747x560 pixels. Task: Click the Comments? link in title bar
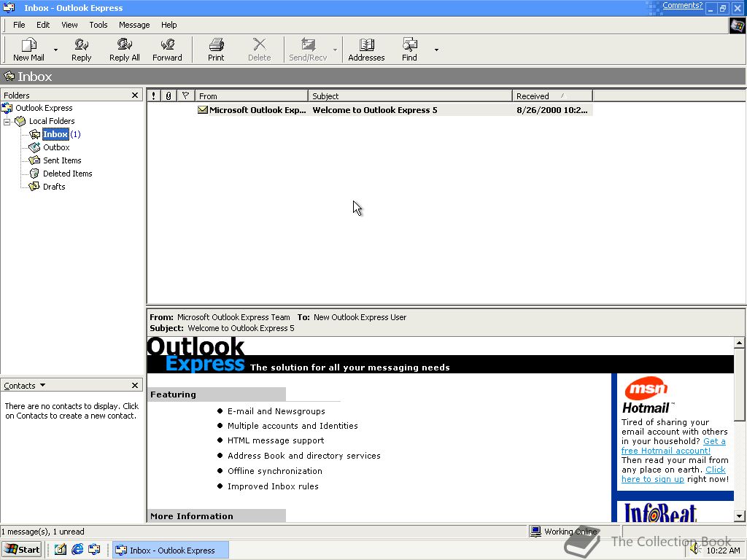[682, 5]
